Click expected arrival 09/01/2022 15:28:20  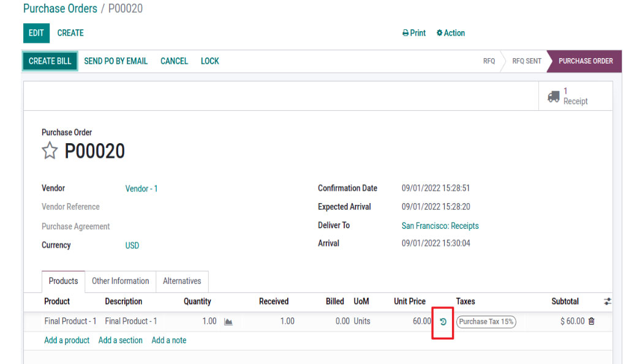(436, 207)
